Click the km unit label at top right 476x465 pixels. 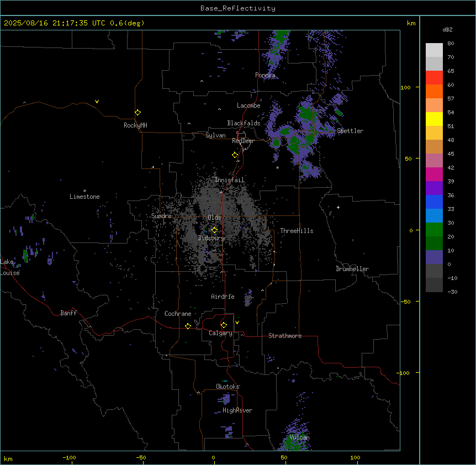pos(411,23)
